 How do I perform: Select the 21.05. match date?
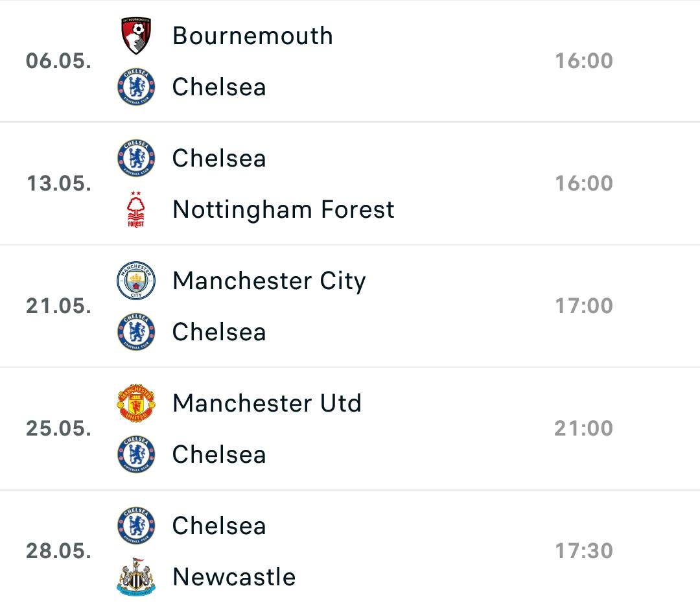click(58, 306)
